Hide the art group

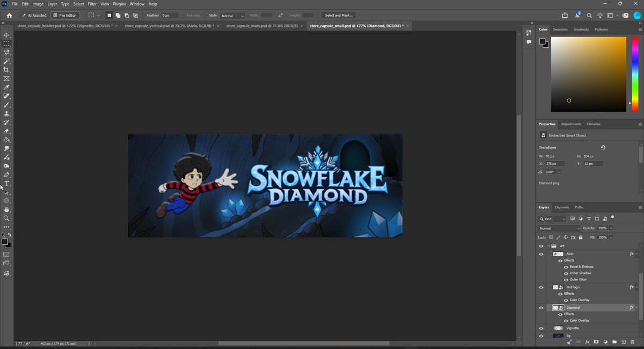(x=541, y=246)
